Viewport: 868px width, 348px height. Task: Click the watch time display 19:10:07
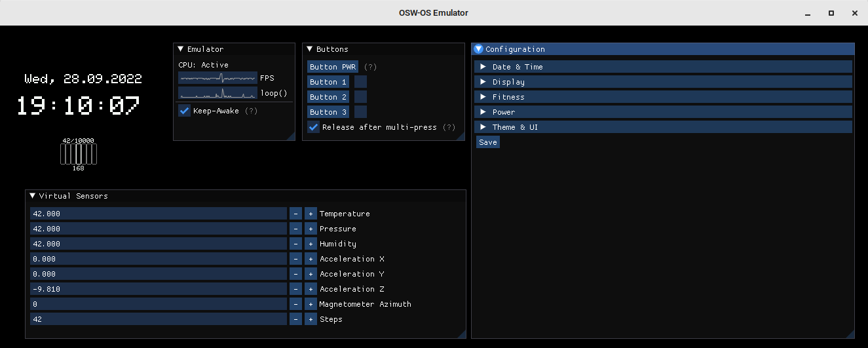pyautogui.click(x=79, y=106)
